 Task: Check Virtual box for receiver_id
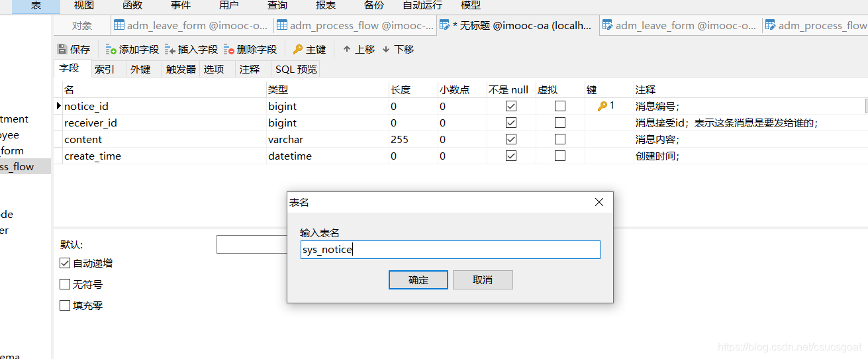[x=560, y=123]
